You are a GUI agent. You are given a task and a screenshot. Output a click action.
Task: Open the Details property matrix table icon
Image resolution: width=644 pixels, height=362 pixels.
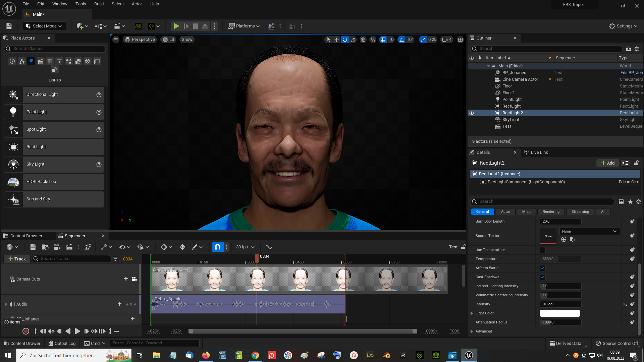coord(621,202)
